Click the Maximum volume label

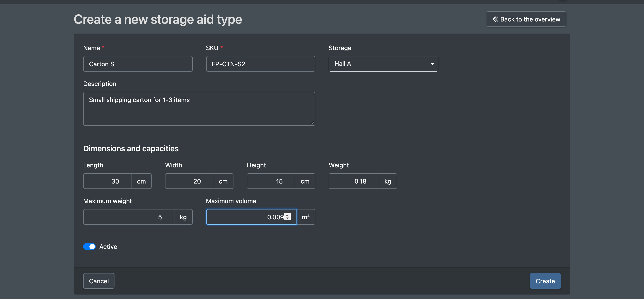(x=231, y=201)
